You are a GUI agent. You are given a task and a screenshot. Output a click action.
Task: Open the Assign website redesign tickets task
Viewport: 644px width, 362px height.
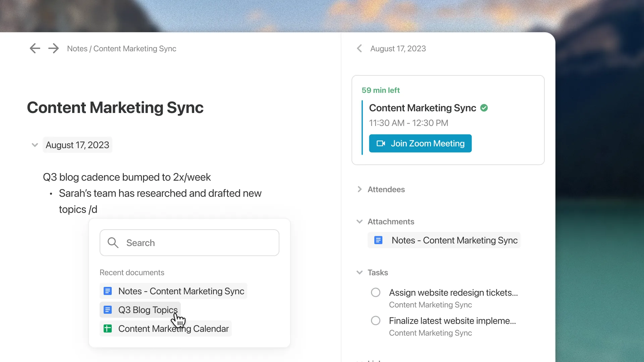[453, 293]
